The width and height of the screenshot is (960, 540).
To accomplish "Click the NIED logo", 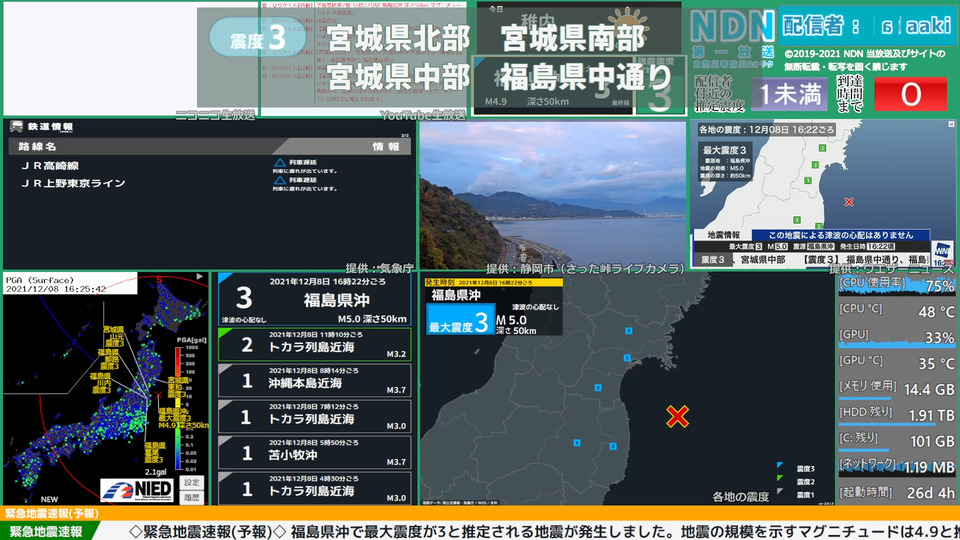I will (x=138, y=490).
